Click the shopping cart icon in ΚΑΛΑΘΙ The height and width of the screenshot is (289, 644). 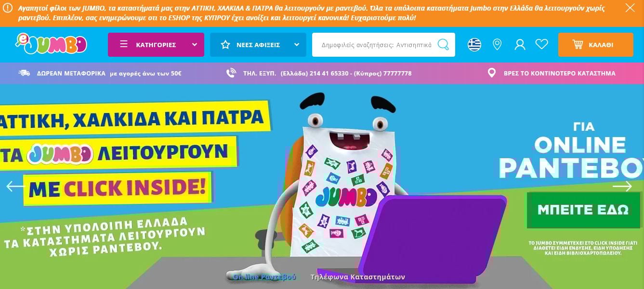(x=578, y=45)
